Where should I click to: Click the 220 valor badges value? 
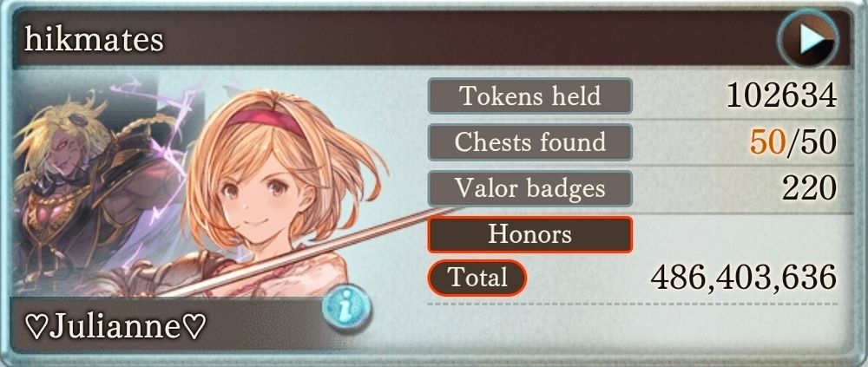(809, 189)
